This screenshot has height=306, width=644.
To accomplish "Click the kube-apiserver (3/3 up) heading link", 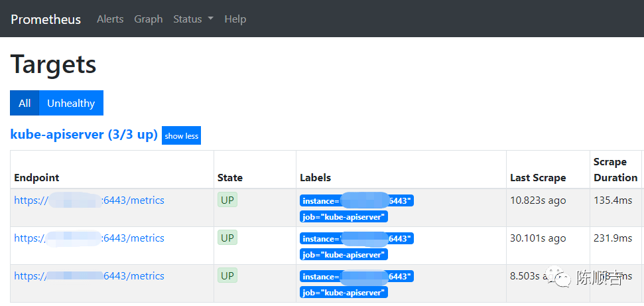I will point(84,135).
